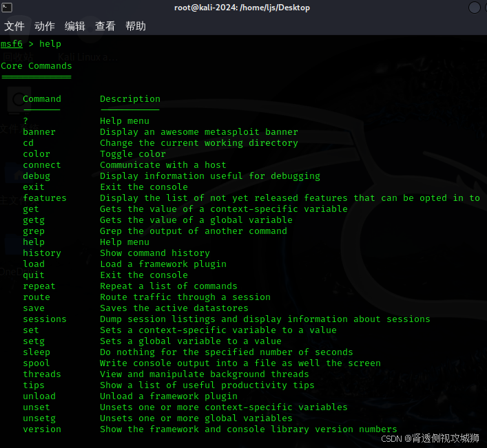Image resolution: width=487 pixels, height=448 pixels.
Task: Click the 'banner' command
Action: point(39,132)
